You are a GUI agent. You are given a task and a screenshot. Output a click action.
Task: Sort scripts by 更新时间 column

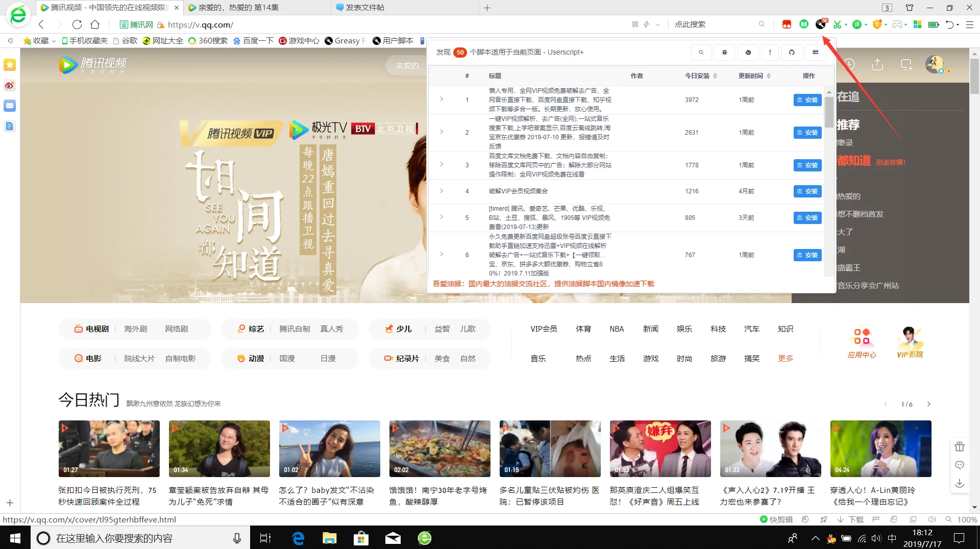point(754,76)
